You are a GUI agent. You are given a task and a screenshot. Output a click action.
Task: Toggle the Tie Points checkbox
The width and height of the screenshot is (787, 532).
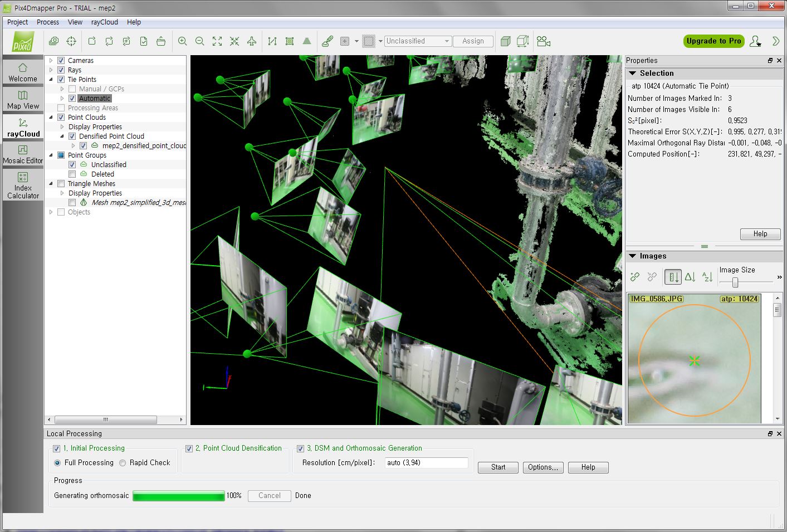click(x=61, y=79)
